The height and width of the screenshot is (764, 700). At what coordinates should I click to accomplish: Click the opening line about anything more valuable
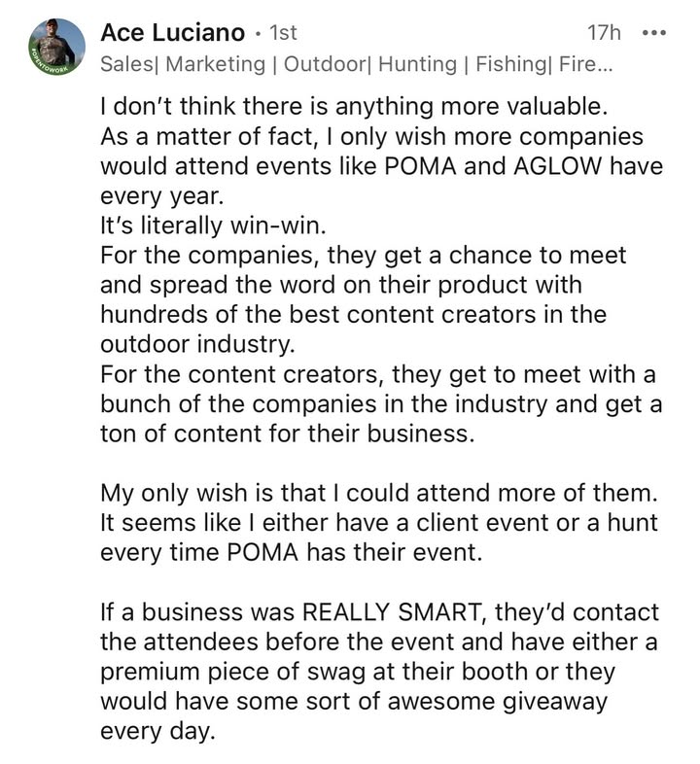[354, 107]
